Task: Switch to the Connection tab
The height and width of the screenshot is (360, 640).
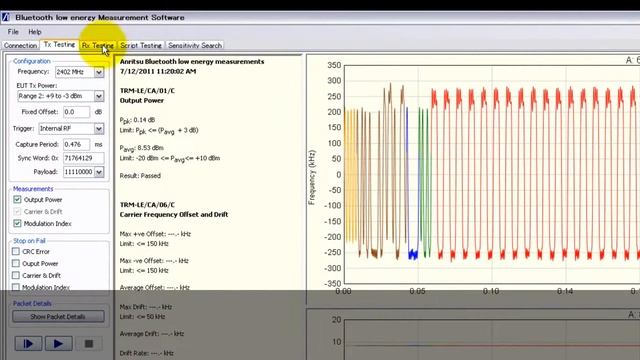Action: (x=20, y=45)
